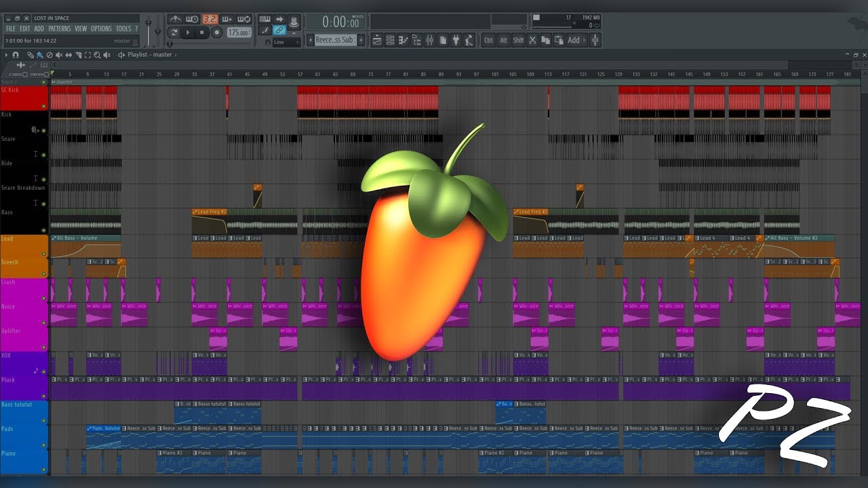Viewport: 868px width, 488px height.
Task: Click the plug-shaped plugin icon
Action: [x=455, y=40]
